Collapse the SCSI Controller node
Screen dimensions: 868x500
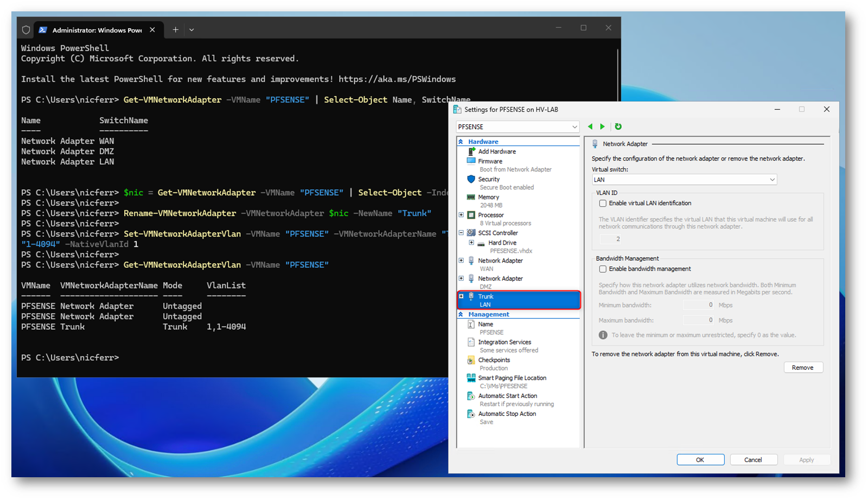[461, 233]
